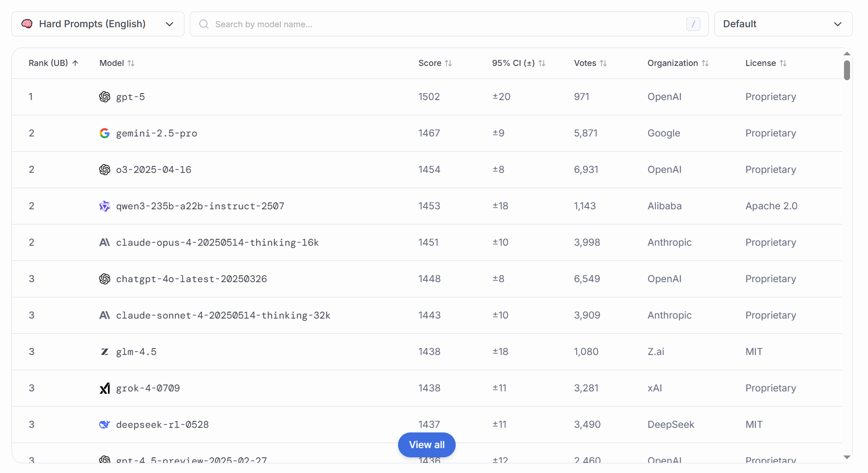Select the gpt-5 score 1502

tap(429, 97)
